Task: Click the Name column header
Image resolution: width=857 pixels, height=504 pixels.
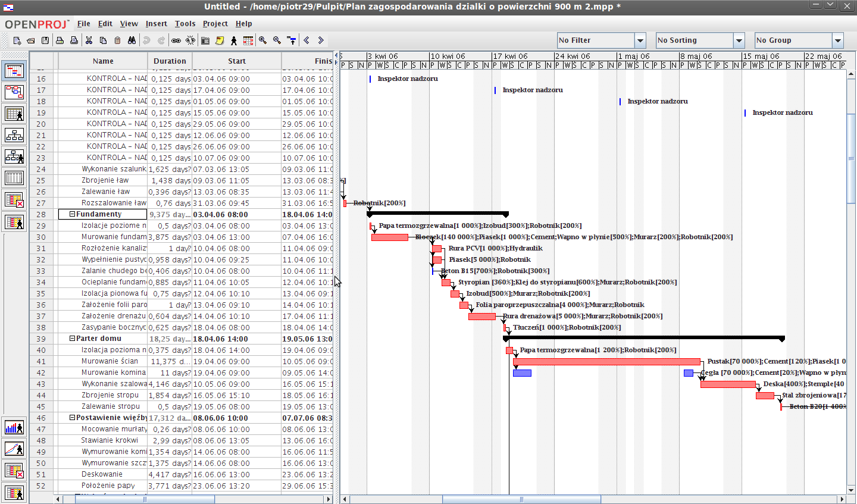Action: click(x=103, y=61)
